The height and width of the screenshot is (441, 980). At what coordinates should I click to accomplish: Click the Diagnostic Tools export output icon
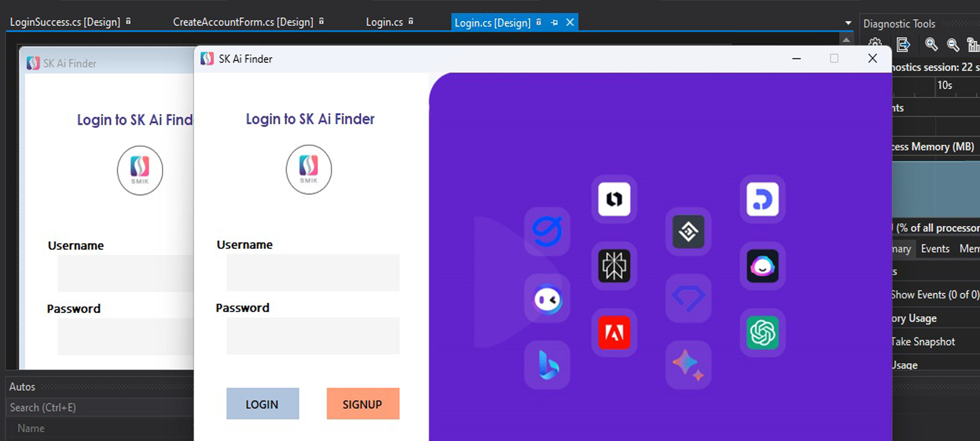tap(903, 44)
